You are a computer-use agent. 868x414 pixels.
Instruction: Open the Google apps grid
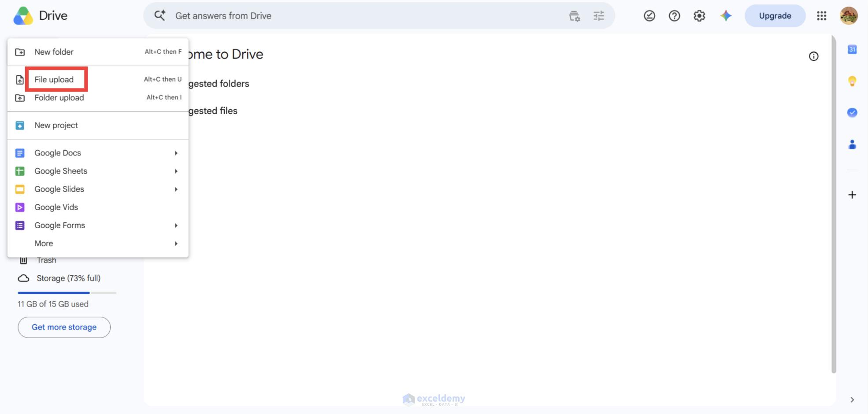point(821,16)
